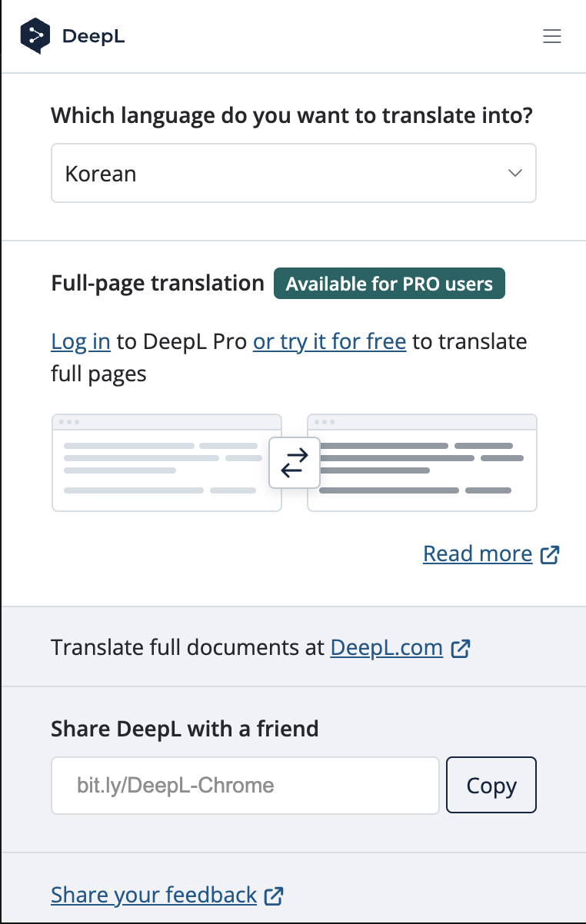Click the language dropdown chevron arrow
The height and width of the screenshot is (924, 586).
click(x=515, y=173)
